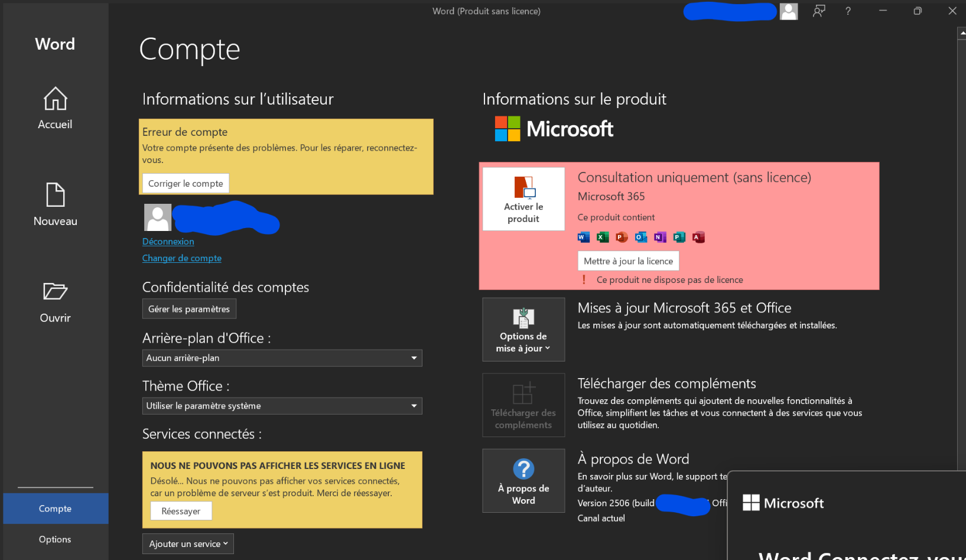Open the À propos de Word tile
Screen dimensions: 966x560
(523, 480)
